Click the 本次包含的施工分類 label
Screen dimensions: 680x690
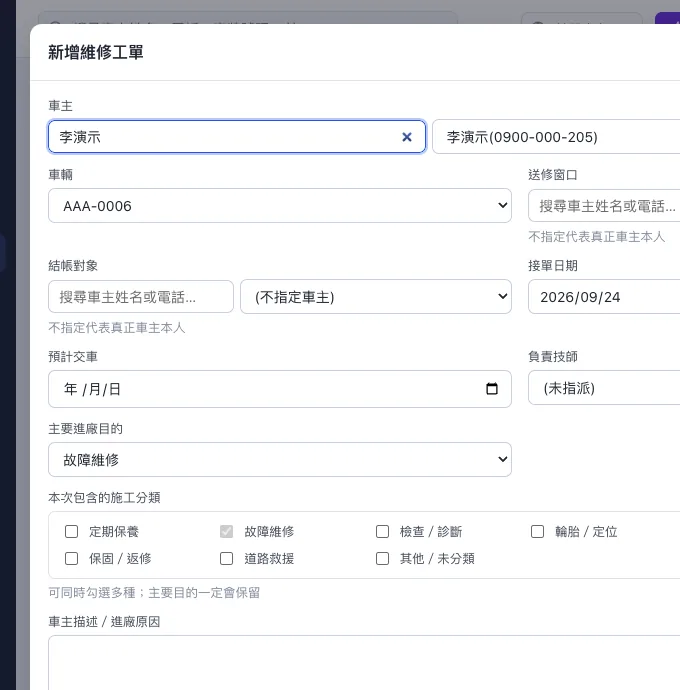coord(104,498)
